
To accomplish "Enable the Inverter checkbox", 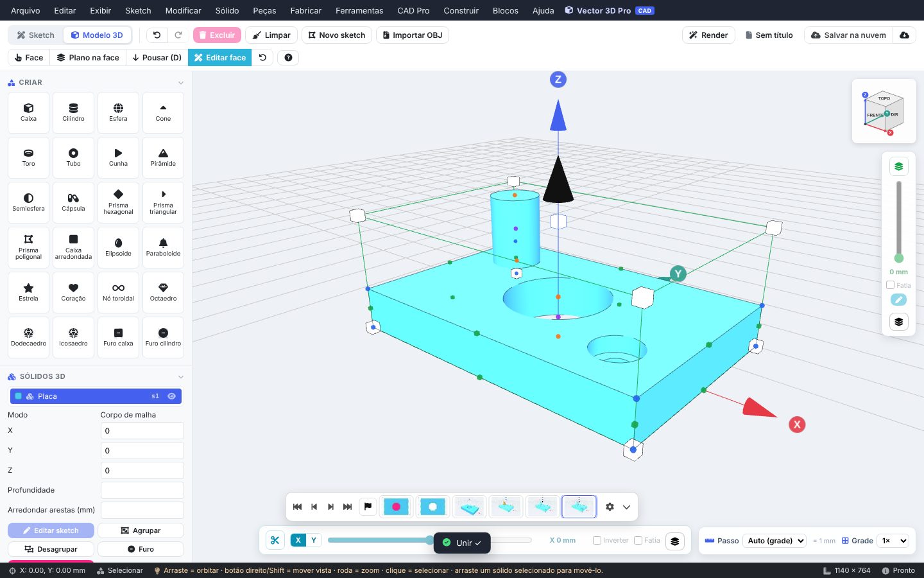I will tap(597, 541).
